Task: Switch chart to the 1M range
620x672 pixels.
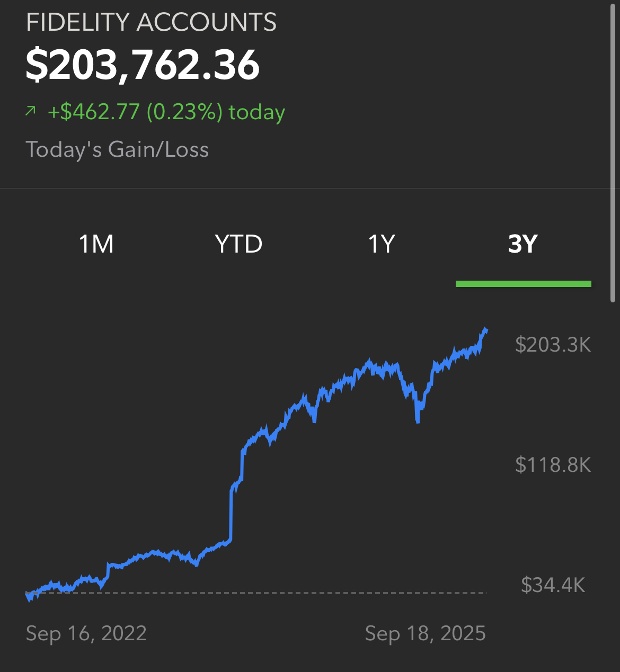Action: click(x=96, y=244)
